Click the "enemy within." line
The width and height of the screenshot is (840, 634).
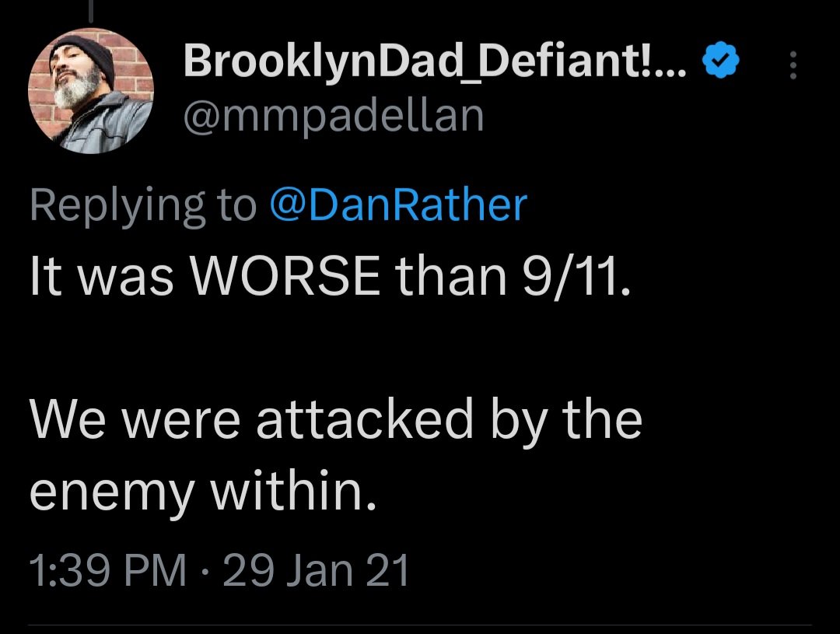point(203,491)
